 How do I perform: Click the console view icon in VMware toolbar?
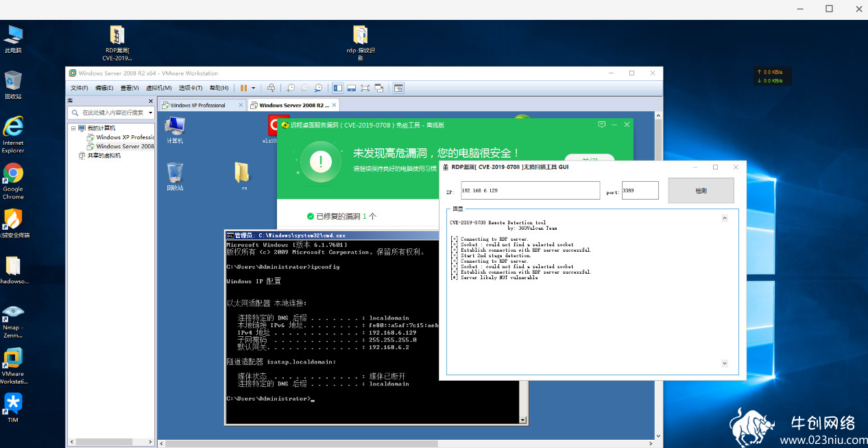[398, 88]
